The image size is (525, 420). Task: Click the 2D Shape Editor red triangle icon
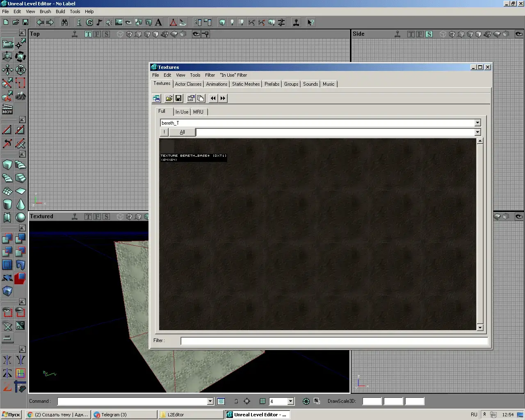pos(173,22)
